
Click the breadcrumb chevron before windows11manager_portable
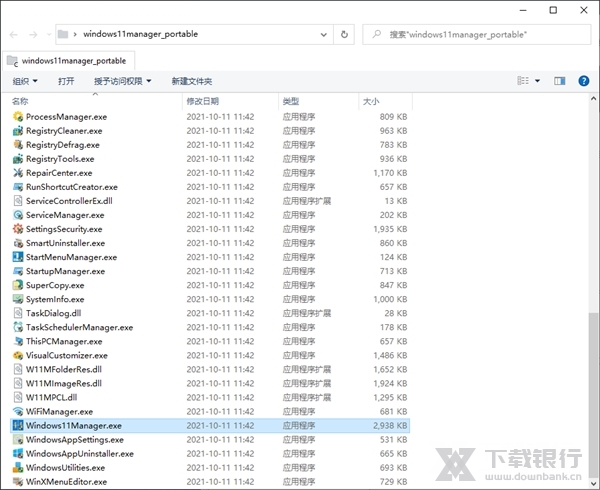click(75, 34)
